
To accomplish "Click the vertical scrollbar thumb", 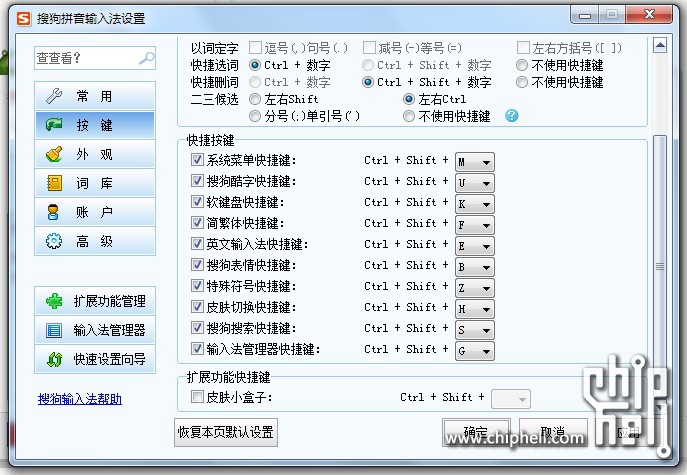I will (660, 266).
